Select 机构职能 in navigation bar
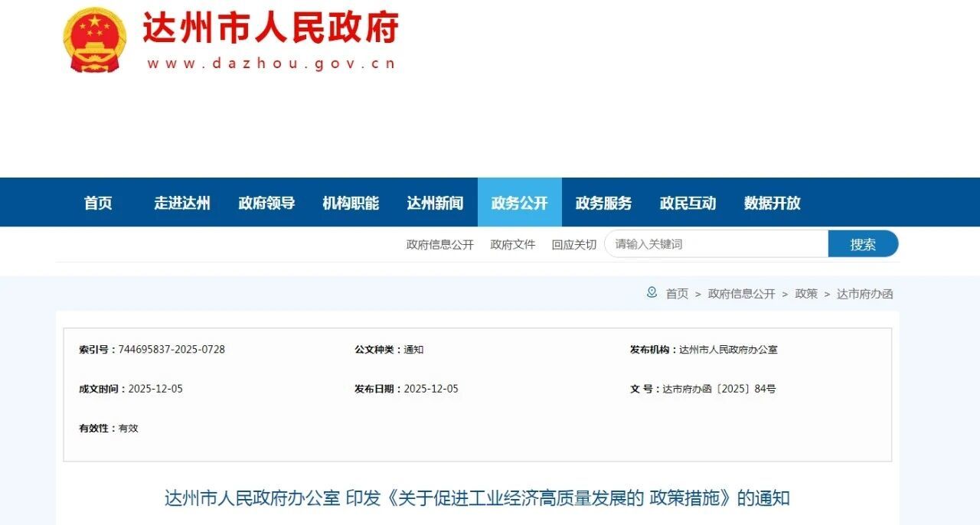Viewport: 980px width, 525px height. coord(351,203)
